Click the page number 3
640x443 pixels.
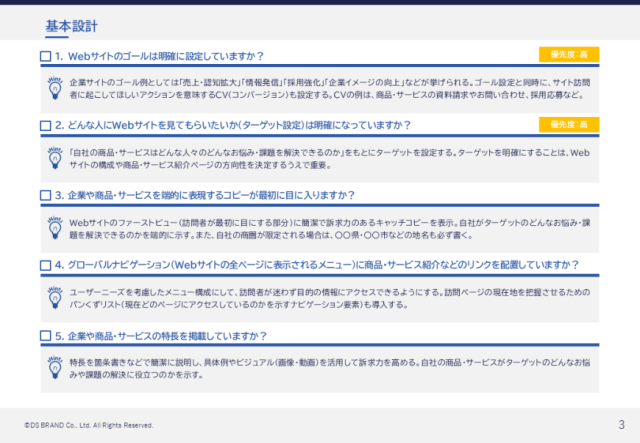pos(621,425)
